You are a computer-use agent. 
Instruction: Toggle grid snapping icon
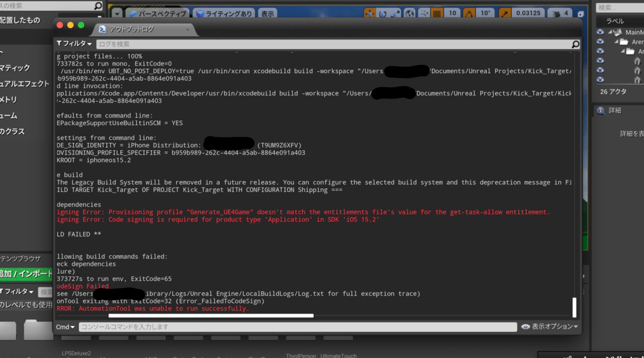point(437,13)
